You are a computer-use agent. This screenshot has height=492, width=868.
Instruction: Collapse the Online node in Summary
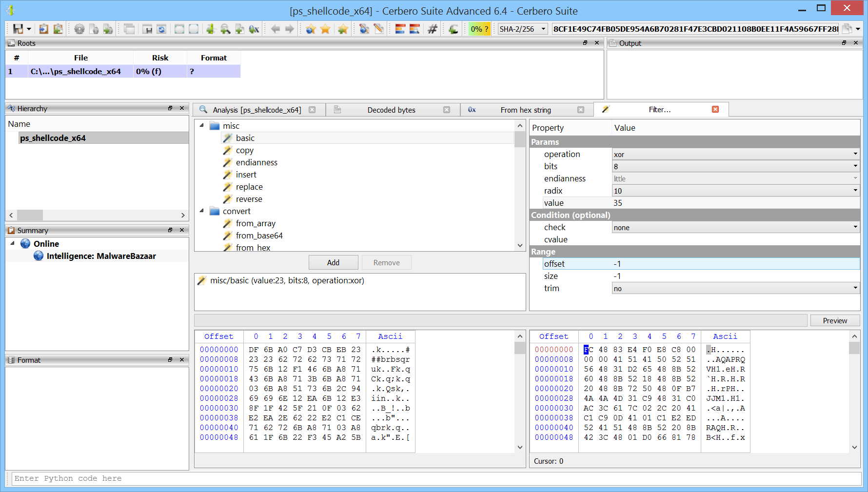click(13, 243)
